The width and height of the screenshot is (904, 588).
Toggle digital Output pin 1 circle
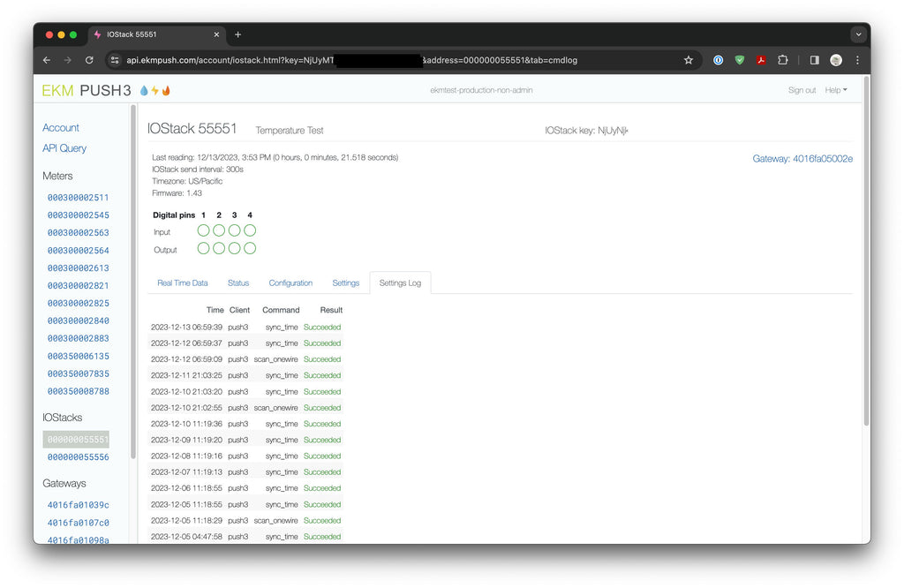(203, 249)
